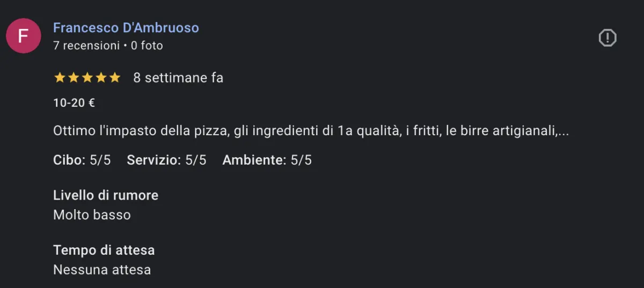Image resolution: width=644 pixels, height=288 pixels.
Task: Click the report review flag icon
Action: (608, 38)
